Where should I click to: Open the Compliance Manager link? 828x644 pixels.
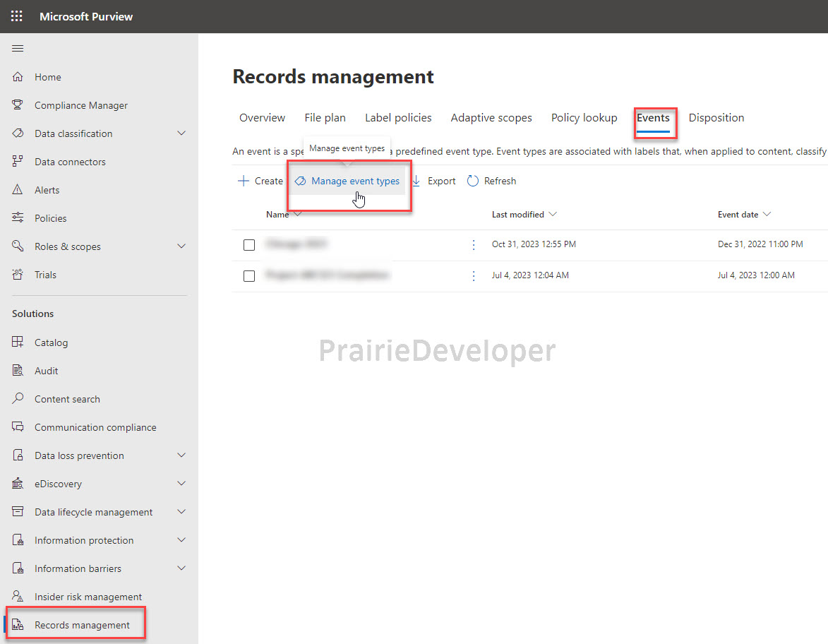[80, 105]
